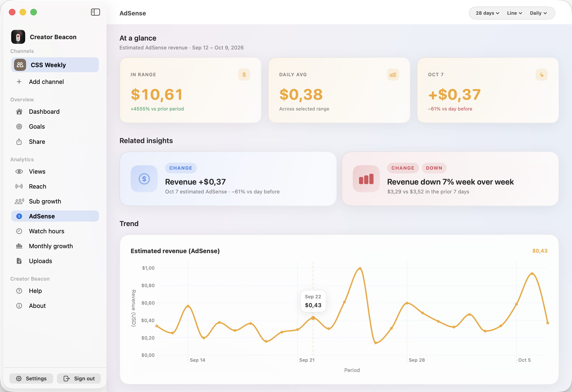Click the Help question mark icon
This screenshot has height=392, width=572.
pyautogui.click(x=19, y=291)
